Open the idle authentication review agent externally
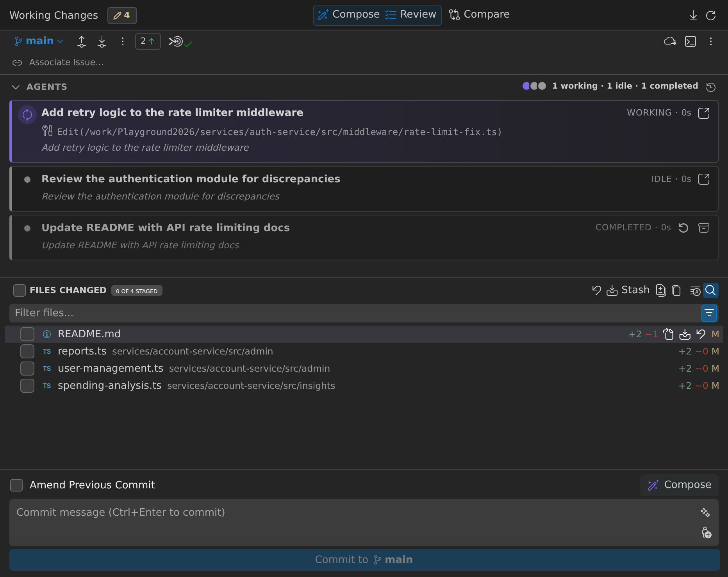Screen dimensions: 728x577 click(x=704, y=179)
